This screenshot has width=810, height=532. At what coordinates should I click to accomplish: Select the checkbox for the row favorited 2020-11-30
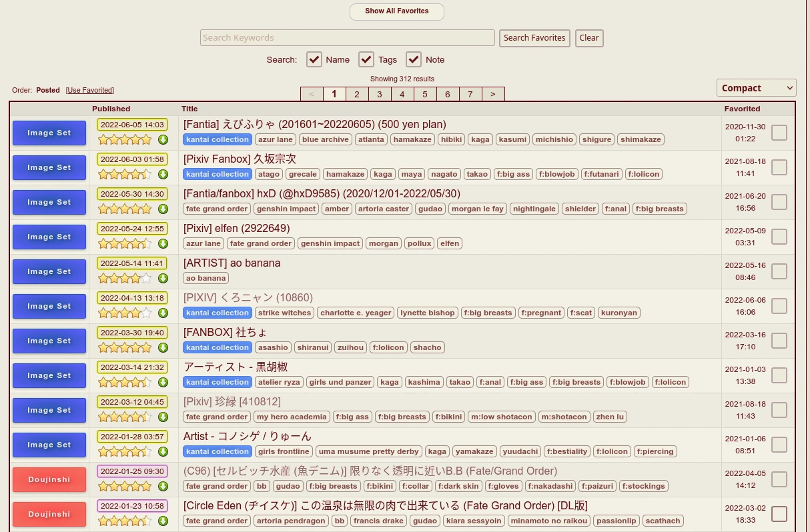click(779, 133)
